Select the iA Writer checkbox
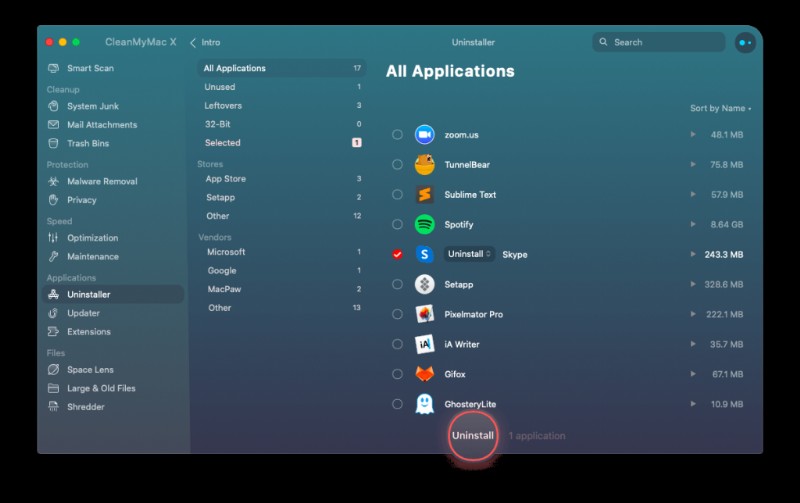Image resolution: width=800 pixels, height=503 pixels. coord(397,344)
